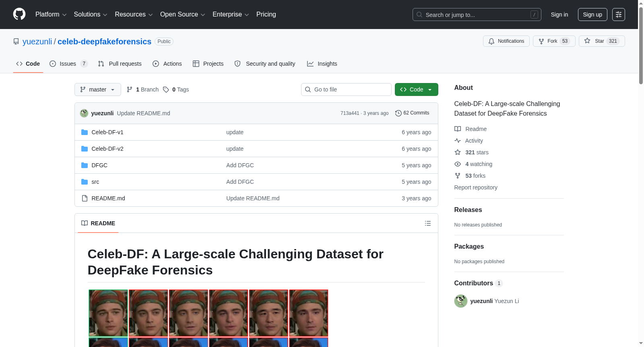This screenshot has height=347, width=644.
Task: Click the branch icon next to 1 Branch
Action: pos(130,89)
